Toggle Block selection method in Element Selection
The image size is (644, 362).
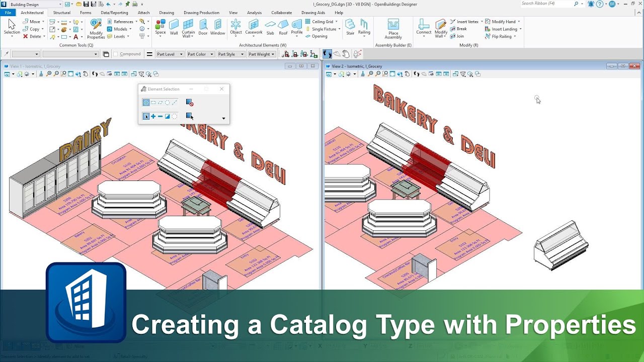click(x=153, y=103)
